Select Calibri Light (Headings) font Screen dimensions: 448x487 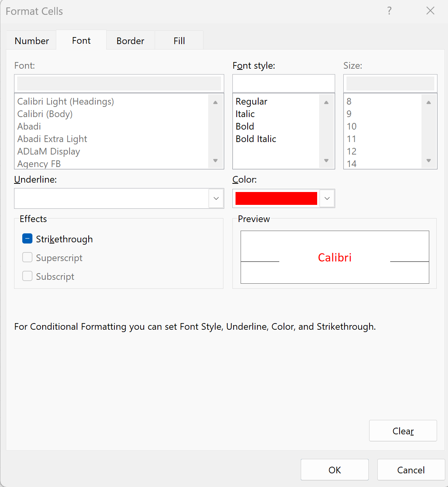(66, 101)
